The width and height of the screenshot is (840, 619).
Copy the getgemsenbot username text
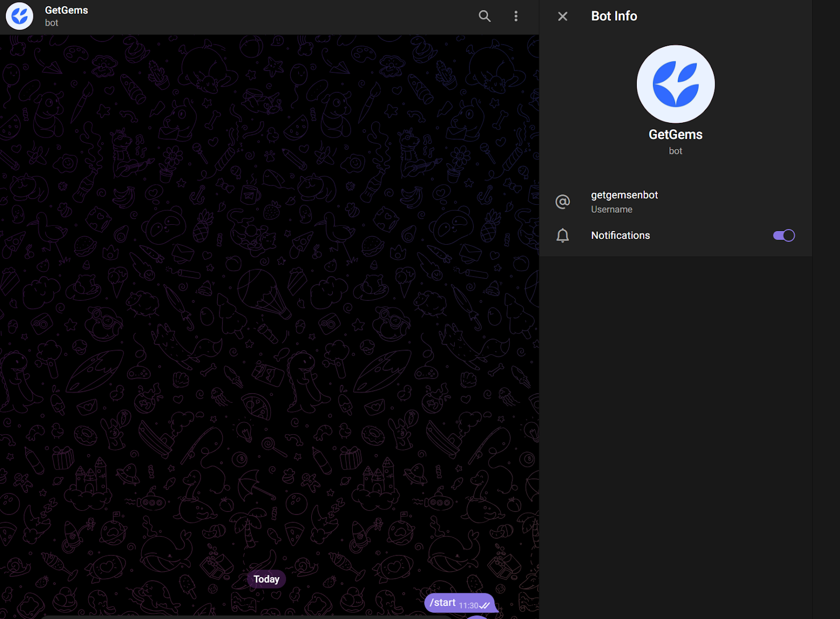tap(624, 195)
